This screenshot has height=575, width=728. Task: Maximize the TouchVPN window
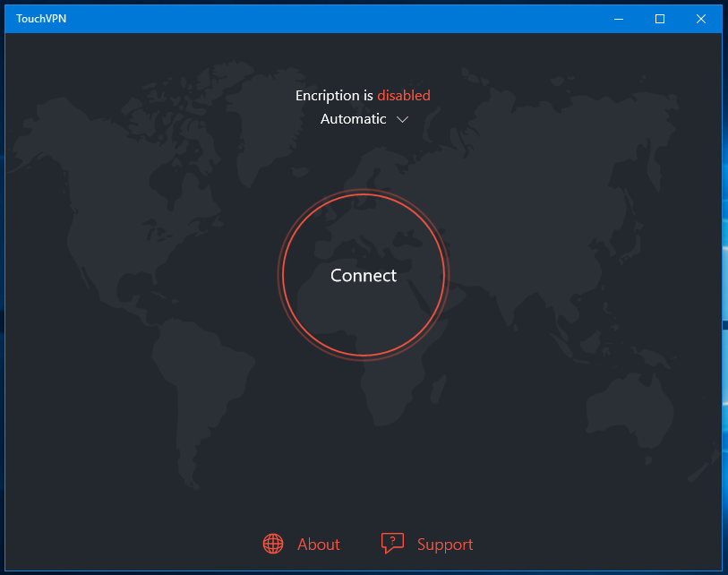click(x=659, y=19)
